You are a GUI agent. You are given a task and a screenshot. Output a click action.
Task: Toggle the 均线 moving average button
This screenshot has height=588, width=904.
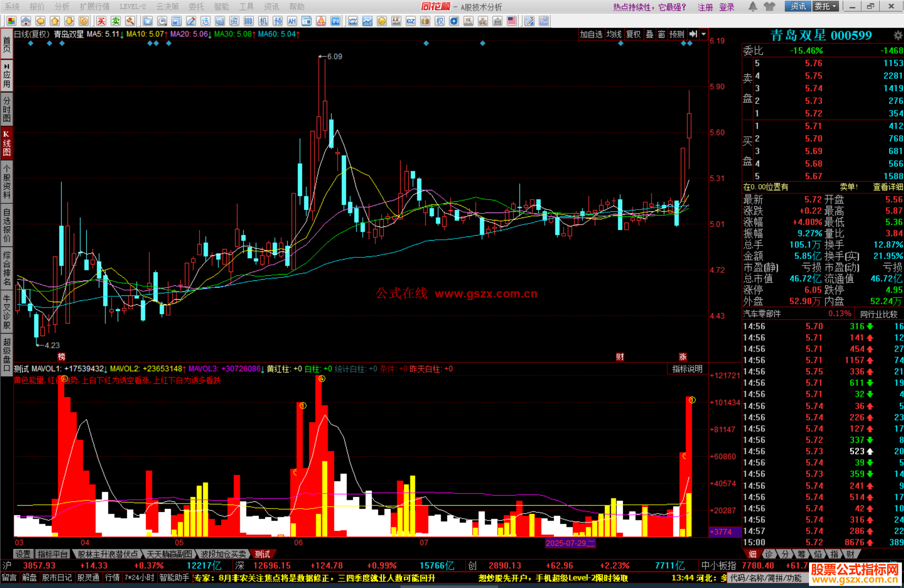[x=614, y=34]
